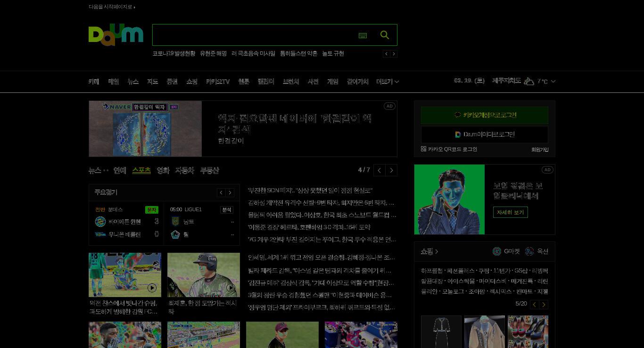644x348 pixels.
Task: Click the AD badge on the Naver banner
Action: point(389,106)
